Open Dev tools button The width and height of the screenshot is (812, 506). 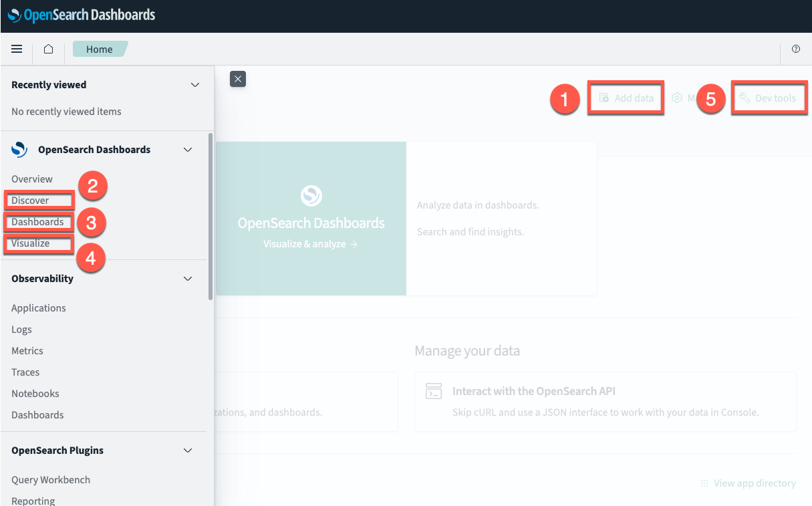coord(768,98)
